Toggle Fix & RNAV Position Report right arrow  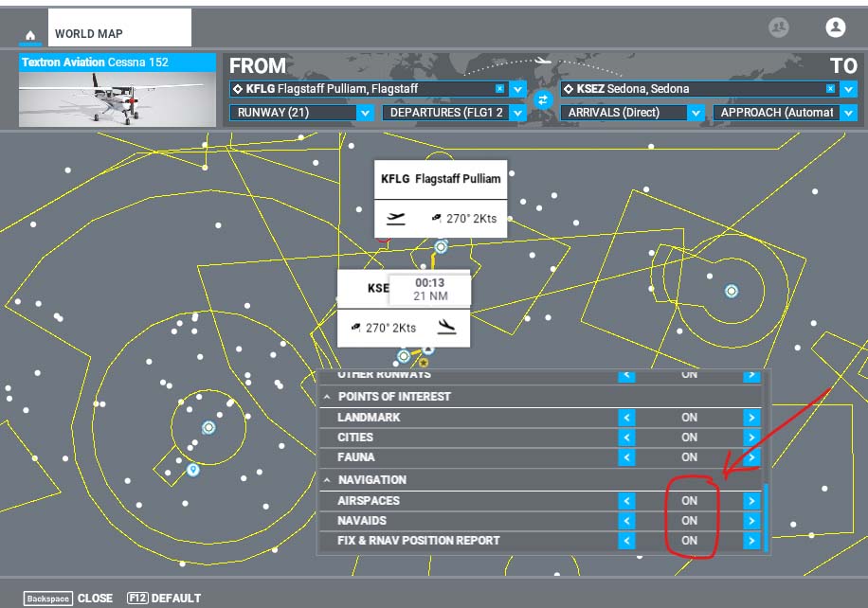(751, 541)
